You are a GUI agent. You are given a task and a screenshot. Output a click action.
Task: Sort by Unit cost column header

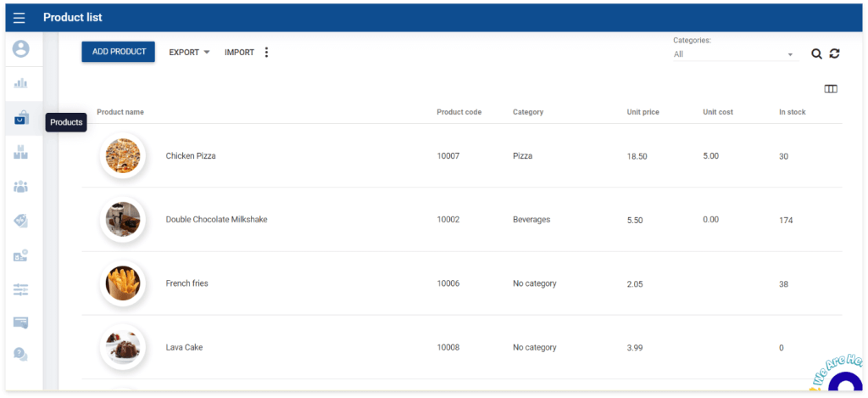coord(718,112)
